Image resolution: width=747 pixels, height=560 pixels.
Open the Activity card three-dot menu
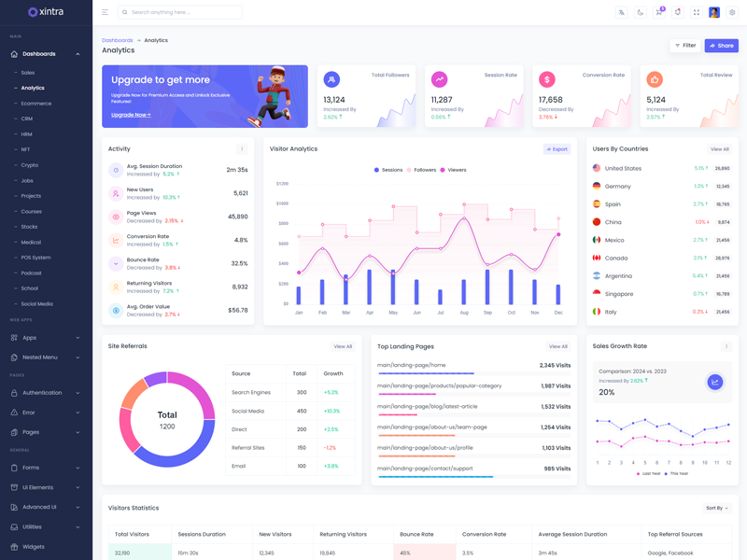242,149
